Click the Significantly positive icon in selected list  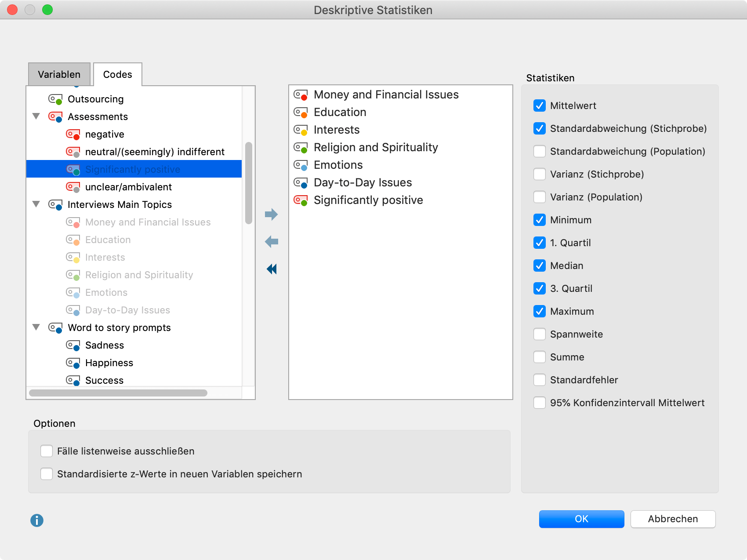point(301,200)
